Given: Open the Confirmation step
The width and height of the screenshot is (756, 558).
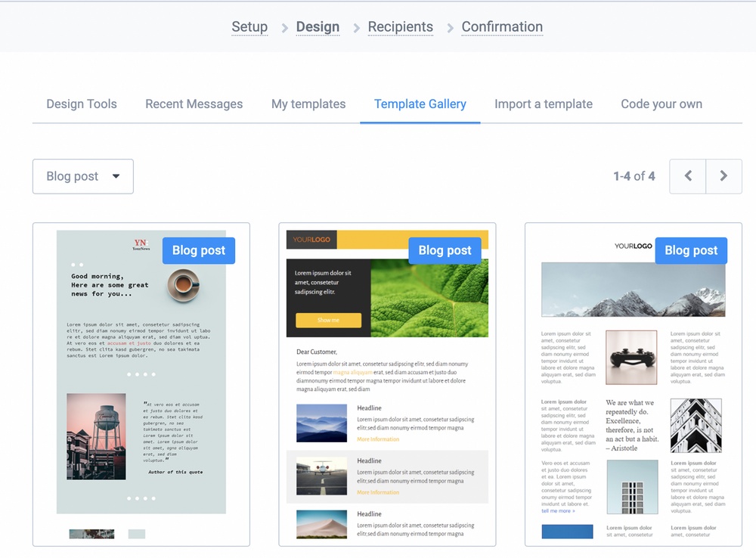Looking at the screenshot, I should 502,27.
